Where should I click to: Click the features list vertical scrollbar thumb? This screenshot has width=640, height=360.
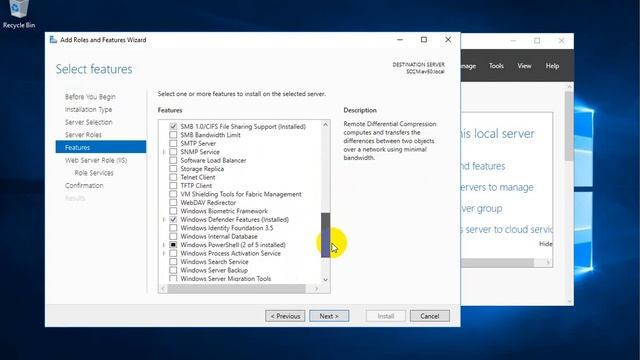325,235
